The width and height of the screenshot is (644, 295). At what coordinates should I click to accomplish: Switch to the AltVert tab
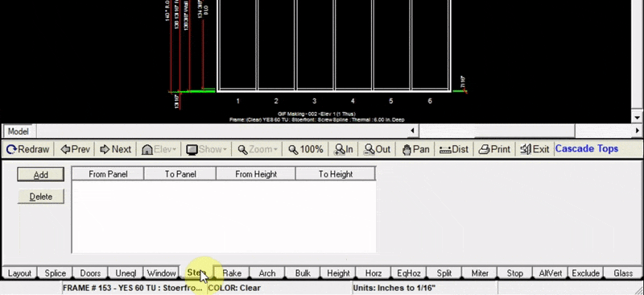click(550, 273)
